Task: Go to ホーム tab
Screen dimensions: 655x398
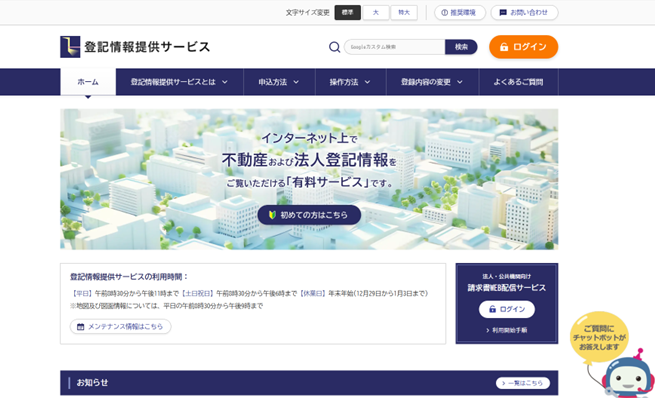Action: point(88,82)
